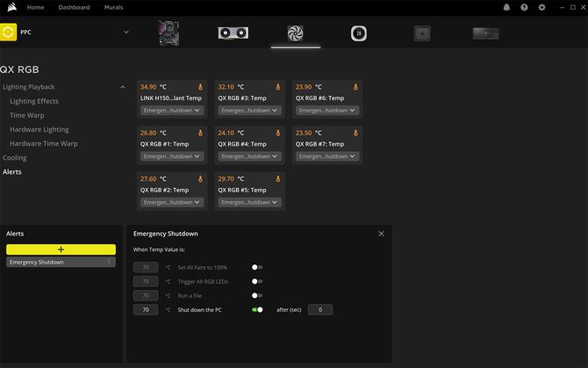Click the after (sec) delay field

[x=320, y=310]
